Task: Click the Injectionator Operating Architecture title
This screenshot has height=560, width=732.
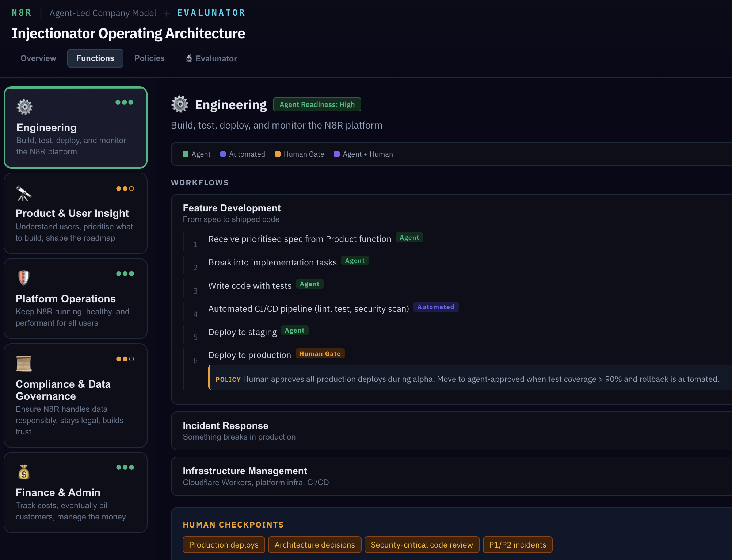Action: pos(129,34)
